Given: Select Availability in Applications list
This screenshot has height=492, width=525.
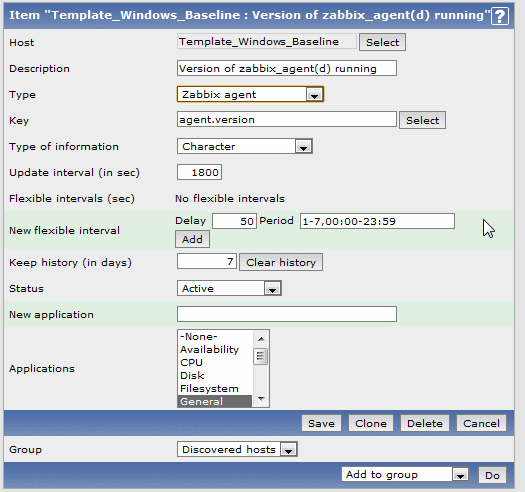Looking at the screenshot, I should 216,349.
